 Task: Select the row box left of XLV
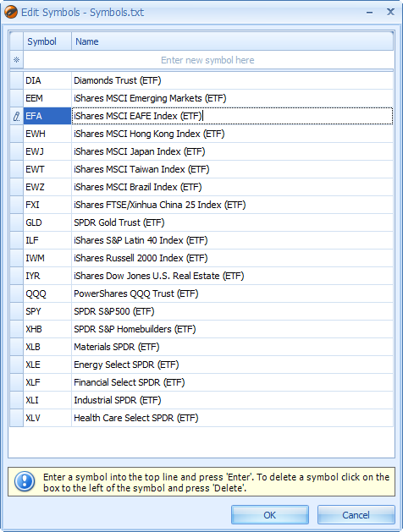16,418
